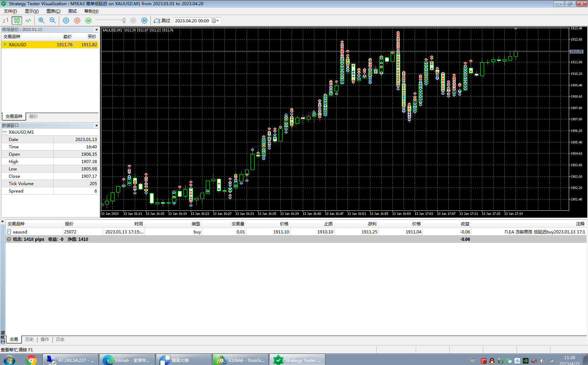588x365 pixels.
Task: Edit the skip-to date field 2023.04.20
Action: click(192, 21)
